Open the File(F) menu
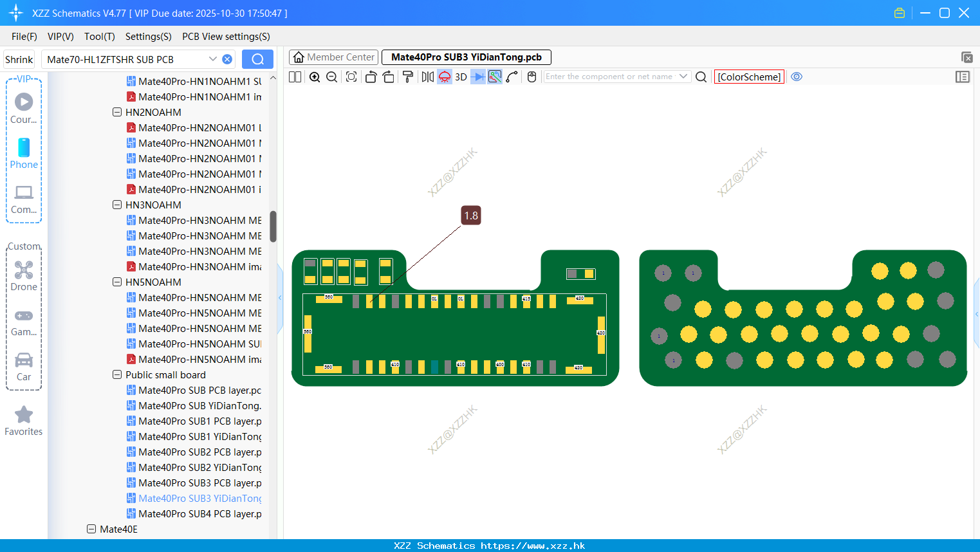 tap(24, 37)
